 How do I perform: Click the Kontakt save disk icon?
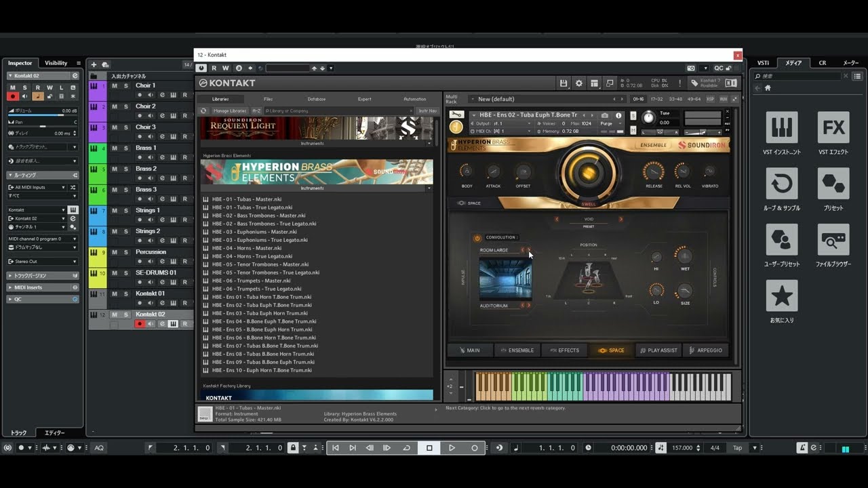click(x=564, y=83)
